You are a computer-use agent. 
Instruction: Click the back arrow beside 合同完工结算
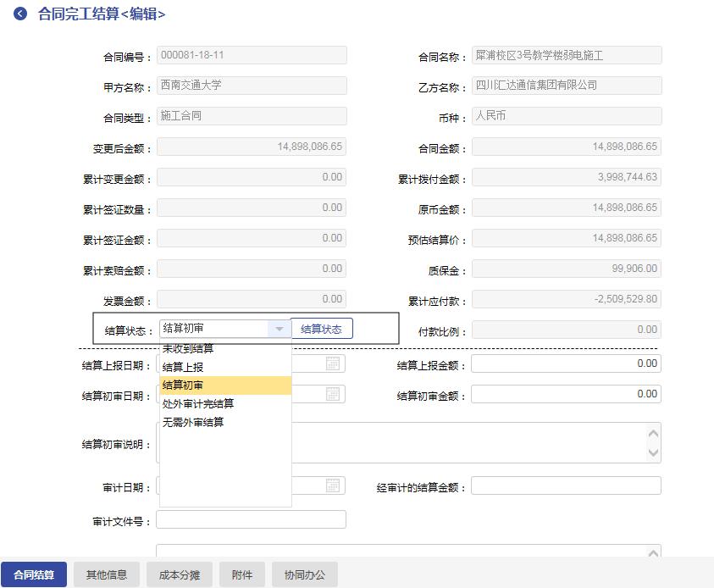(x=20, y=14)
